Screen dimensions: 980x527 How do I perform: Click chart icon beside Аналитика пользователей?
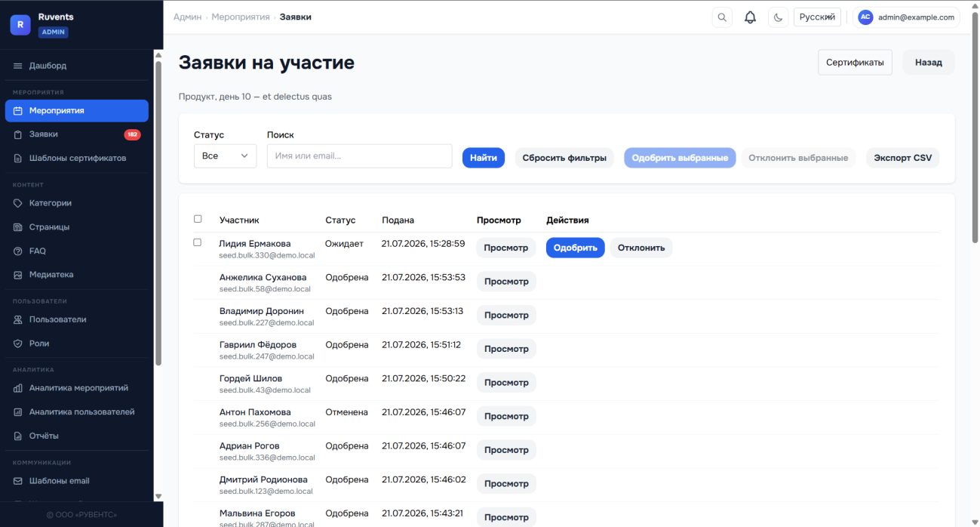[x=18, y=412]
